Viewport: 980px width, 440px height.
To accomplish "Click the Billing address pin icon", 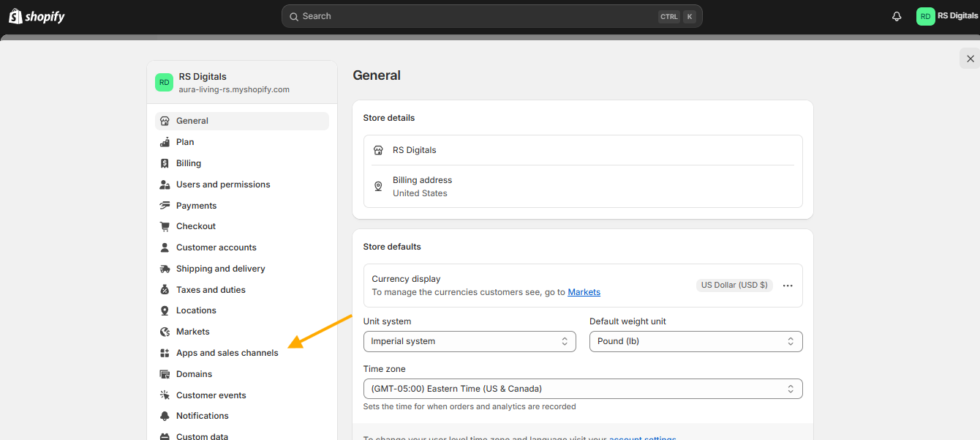I will 378,187.
